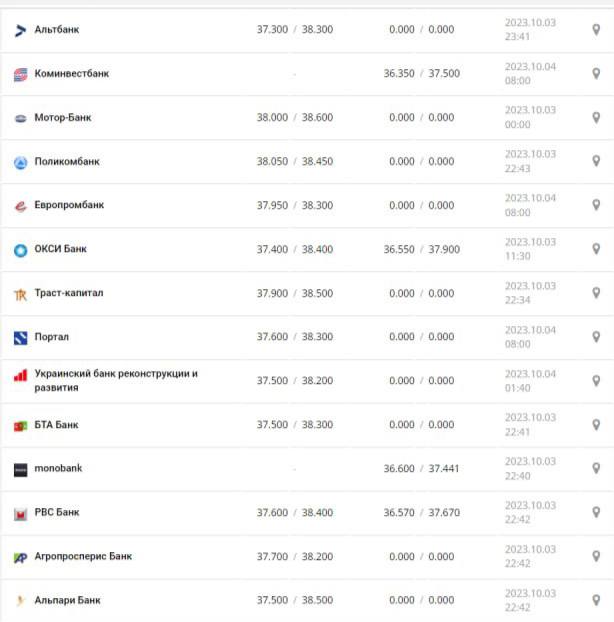This screenshot has width=614, height=622.
Task: Click the Мотор-Банк logo icon
Action: coord(20,118)
